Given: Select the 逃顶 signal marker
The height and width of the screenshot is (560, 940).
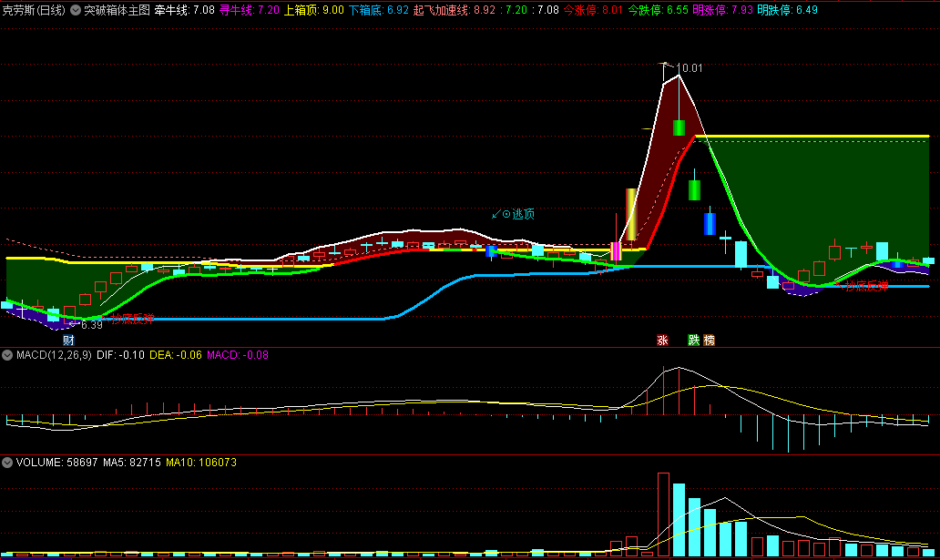Looking at the screenshot, I should (513, 214).
